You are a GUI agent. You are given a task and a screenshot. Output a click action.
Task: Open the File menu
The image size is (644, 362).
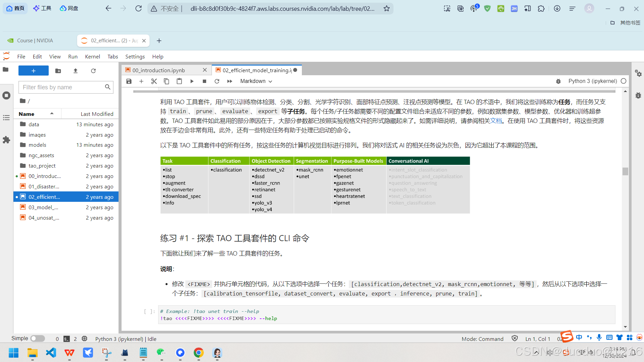coord(21,56)
